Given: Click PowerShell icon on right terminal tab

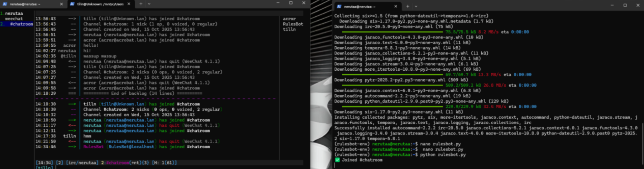Looking at the screenshot, I should pyautogui.click(x=339, y=6).
